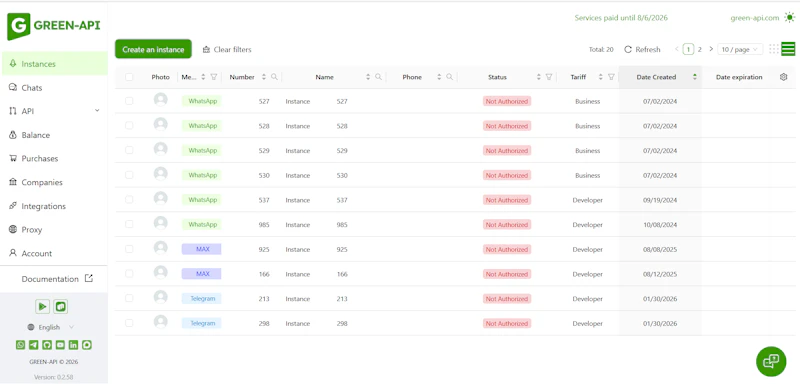Open the YouTube social icon
Image resolution: width=800 pixels, height=384 pixels.
[x=60, y=345]
